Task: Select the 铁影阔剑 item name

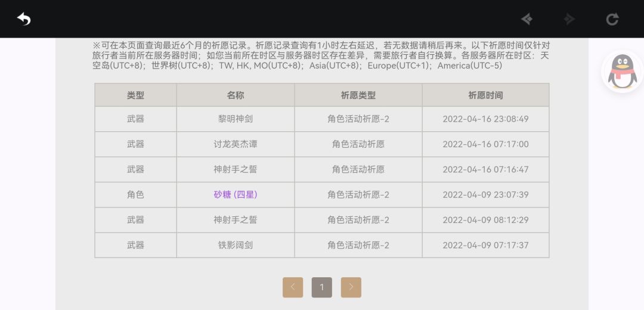Action: [236, 245]
